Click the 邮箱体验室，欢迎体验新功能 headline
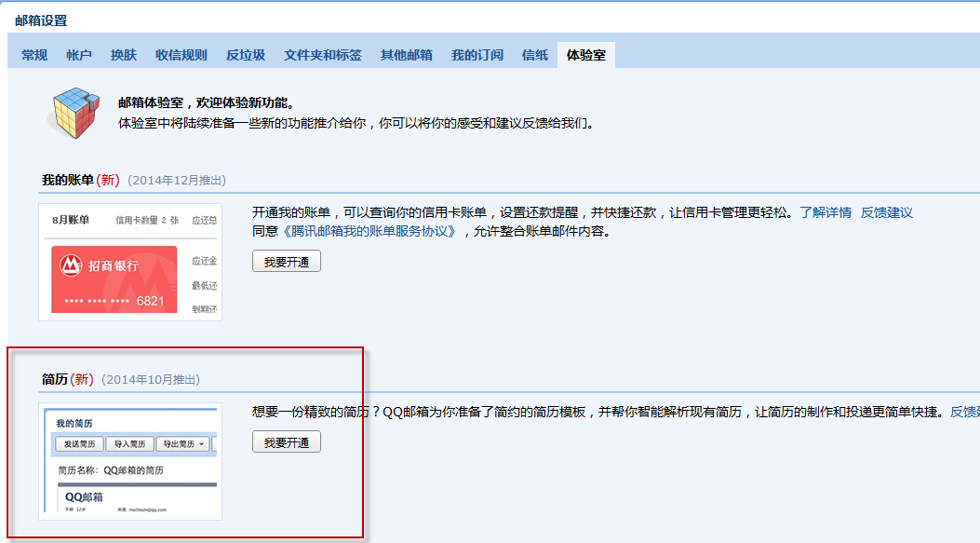Image resolution: width=980 pixels, height=543 pixels. click(x=207, y=103)
